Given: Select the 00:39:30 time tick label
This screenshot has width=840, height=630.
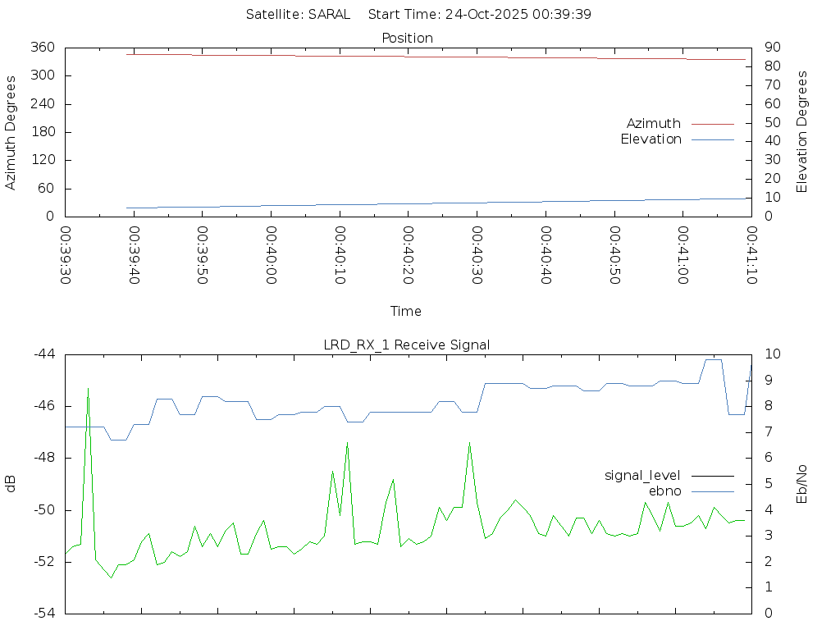Looking at the screenshot, I should point(66,256).
